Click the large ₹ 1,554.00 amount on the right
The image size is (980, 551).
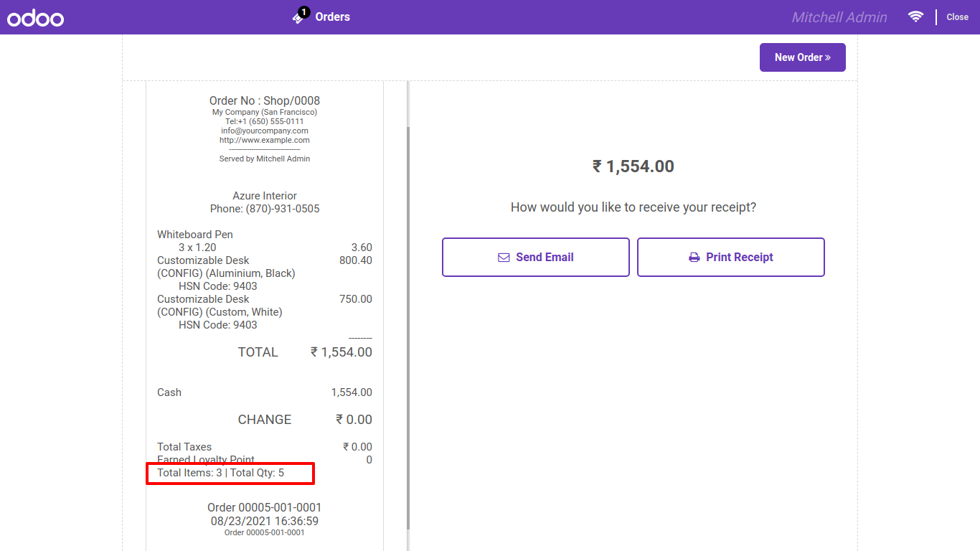633,166
